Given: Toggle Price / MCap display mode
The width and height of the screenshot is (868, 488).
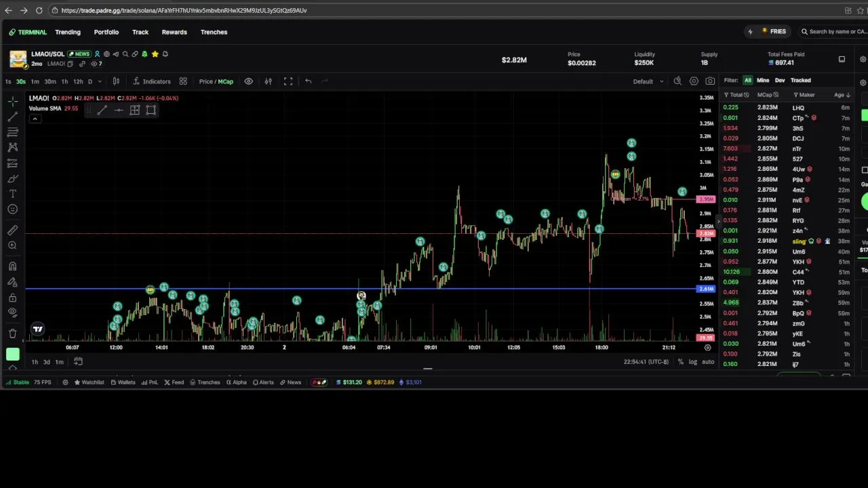Looking at the screenshot, I should [216, 81].
